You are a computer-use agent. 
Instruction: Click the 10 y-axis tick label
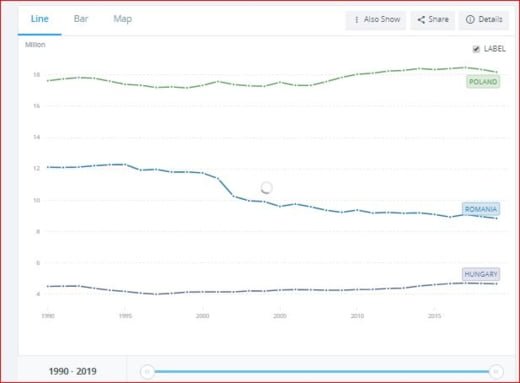click(x=36, y=200)
